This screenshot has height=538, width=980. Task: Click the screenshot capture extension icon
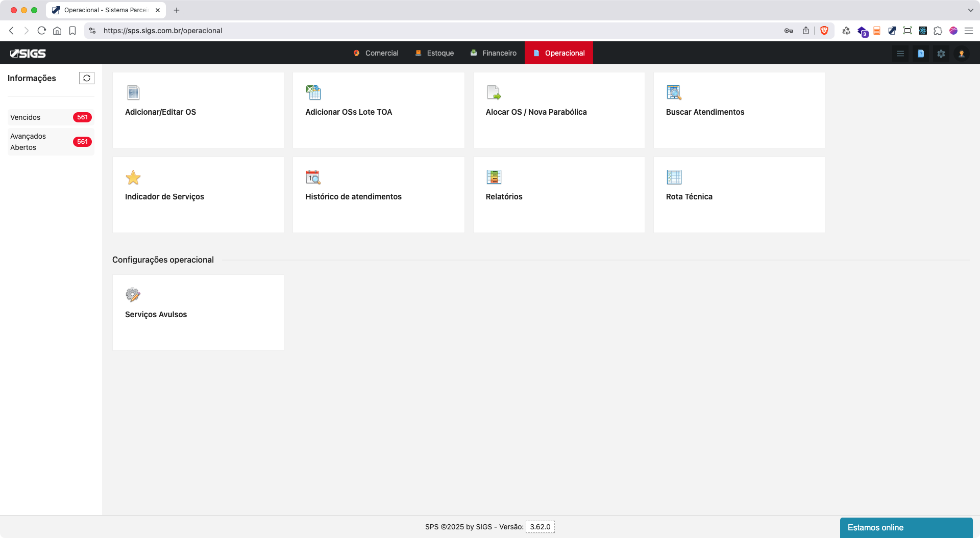point(908,31)
